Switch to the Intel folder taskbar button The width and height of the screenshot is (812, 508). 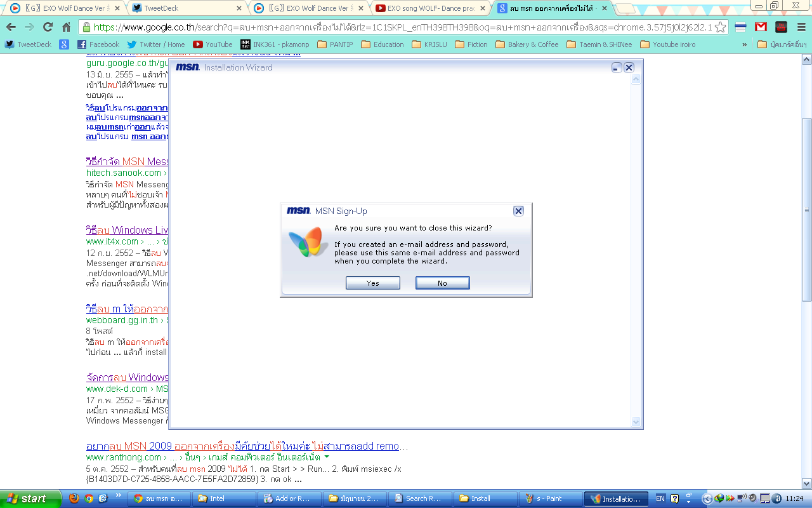(224, 498)
